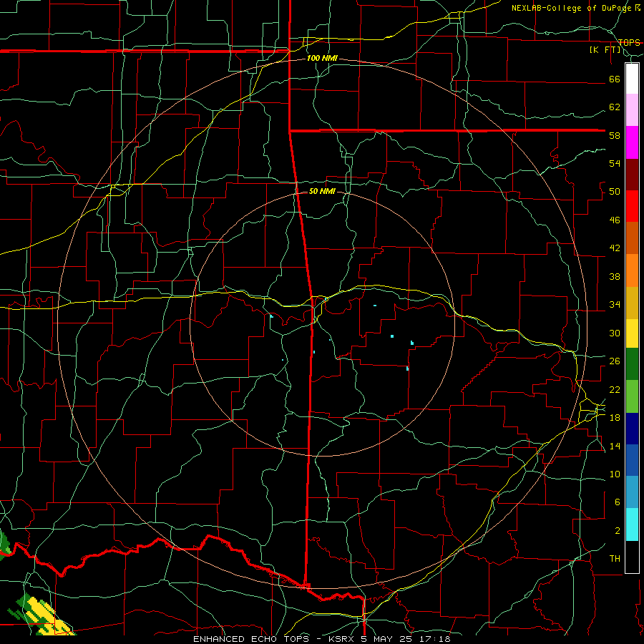
Task: Click the yellow swatch on the color scale
Action: pyautogui.click(x=632, y=333)
